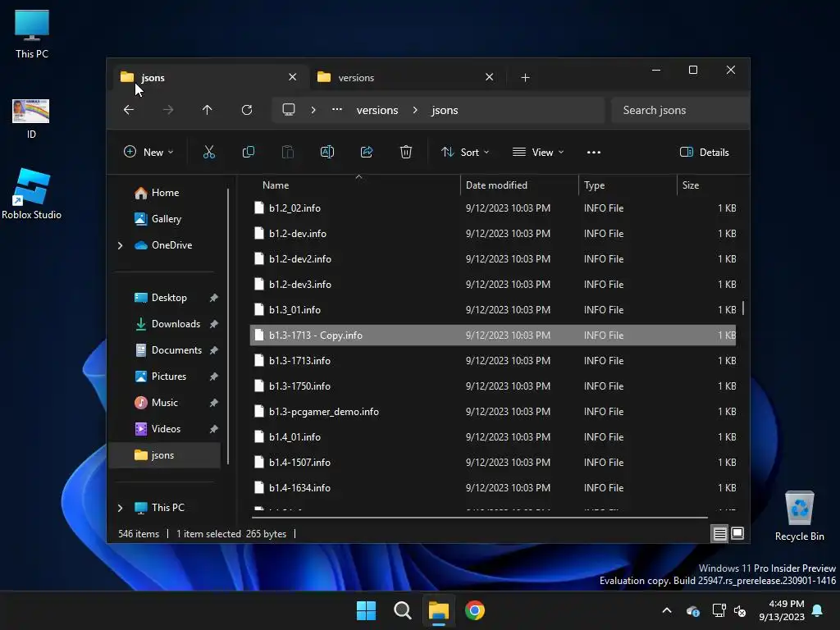
Task: Expand OneDrive in navigation pane
Action: [x=120, y=245]
